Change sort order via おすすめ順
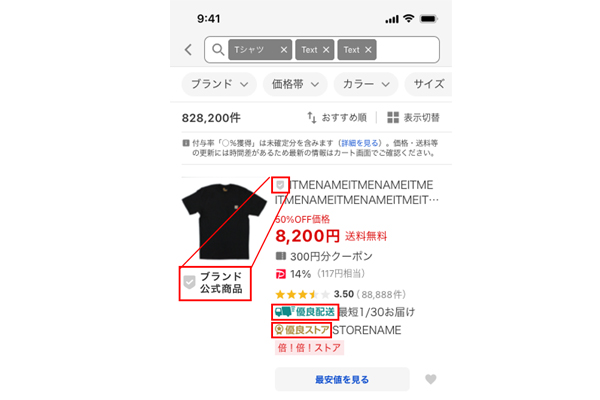 coord(337,118)
